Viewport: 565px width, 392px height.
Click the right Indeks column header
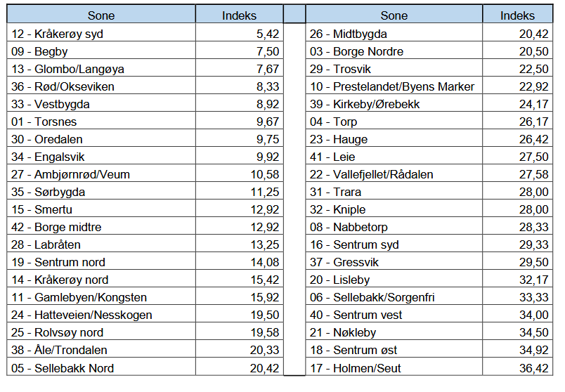517,15
